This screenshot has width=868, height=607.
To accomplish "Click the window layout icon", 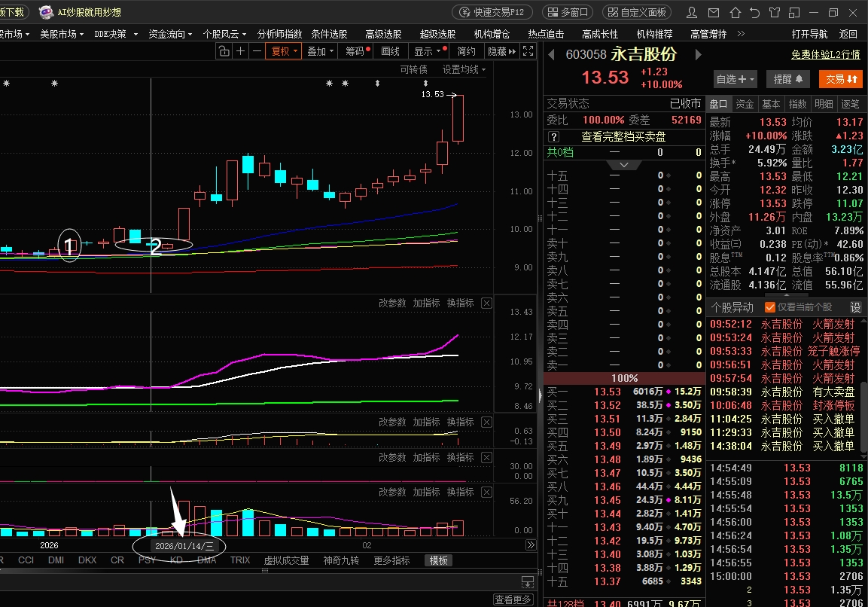I will 794,12.
